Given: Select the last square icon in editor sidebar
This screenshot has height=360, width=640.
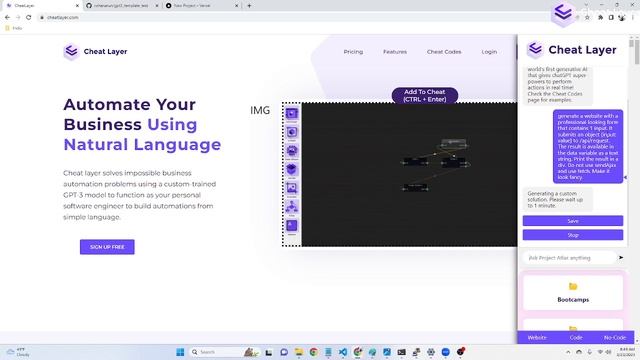Looking at the screenshot, I should tap(291, 225).
